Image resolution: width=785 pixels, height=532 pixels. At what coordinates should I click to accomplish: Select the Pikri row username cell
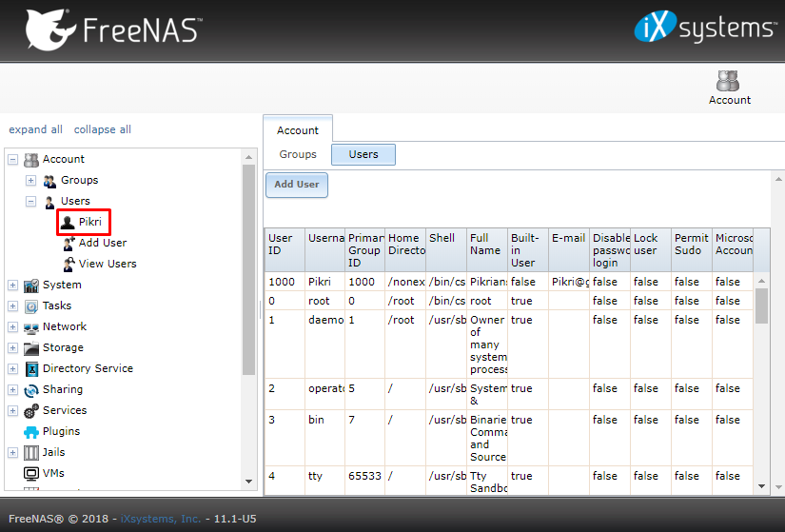[324, 282]
